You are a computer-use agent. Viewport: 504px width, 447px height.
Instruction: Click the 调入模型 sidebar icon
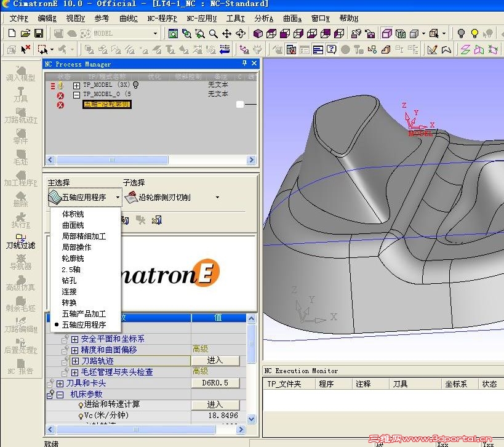[x=20, y=74]
